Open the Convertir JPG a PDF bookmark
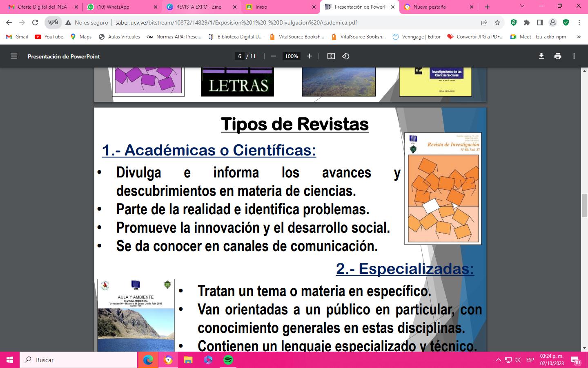 475,37
